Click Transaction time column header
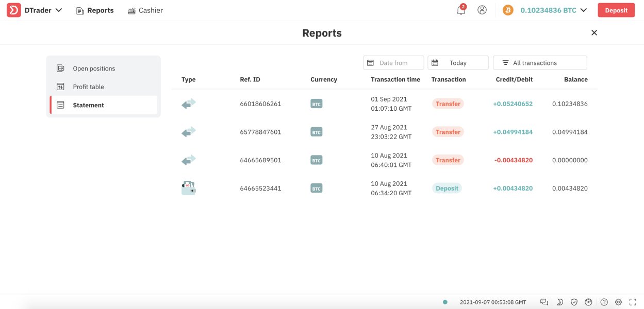This screenshot has height=309, width=644. [x=395, y=79]
